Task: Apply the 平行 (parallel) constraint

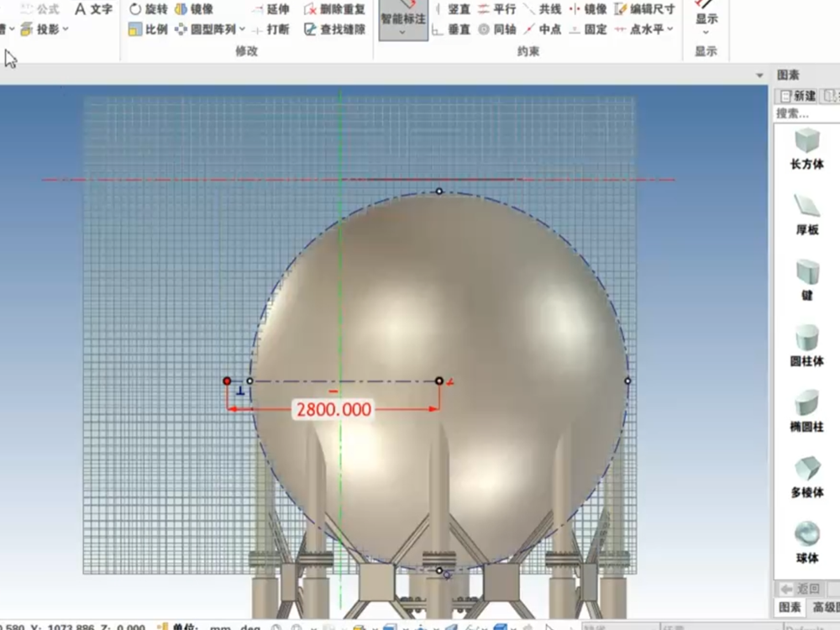Action: point(496,9)
